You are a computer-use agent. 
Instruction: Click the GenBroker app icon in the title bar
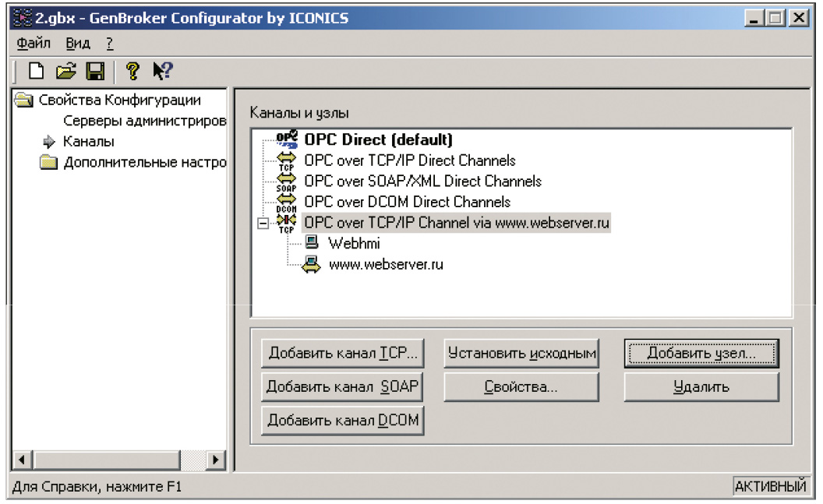pos(22,18)
